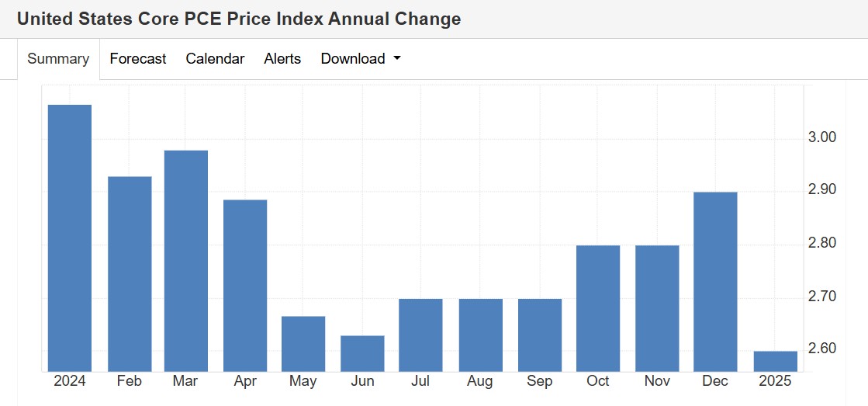
Task: Click the Jul bar
Action: pos(420,335)
